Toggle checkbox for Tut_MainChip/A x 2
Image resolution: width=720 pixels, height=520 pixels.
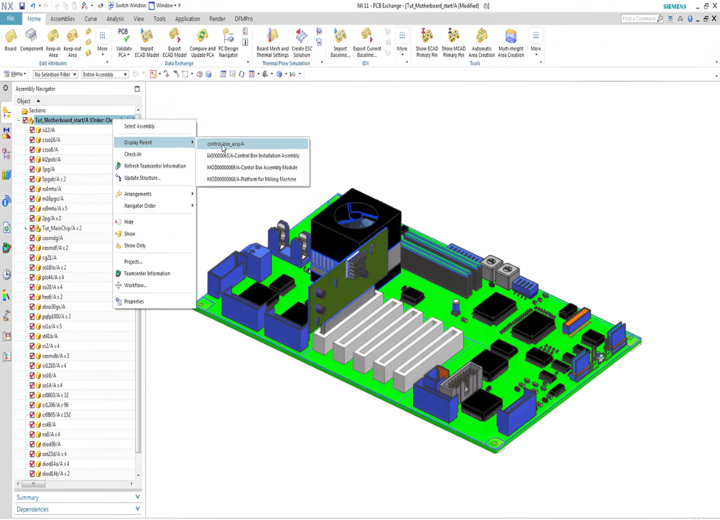tap(32, 228)
